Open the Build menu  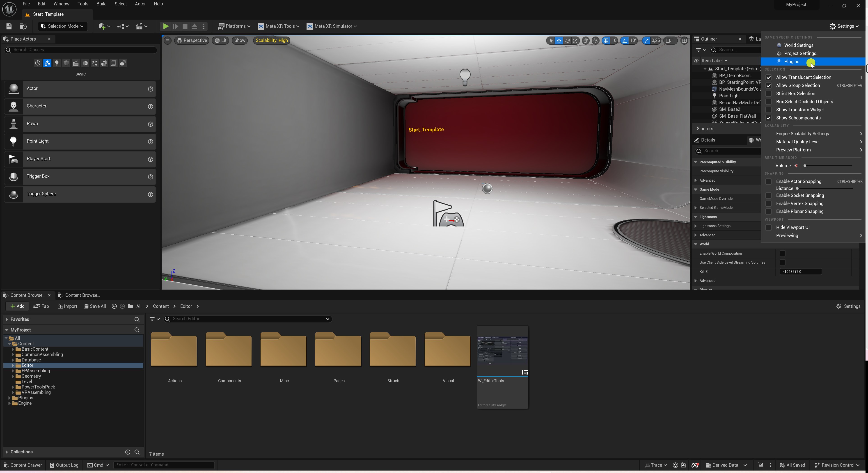[x=101, y=4]
